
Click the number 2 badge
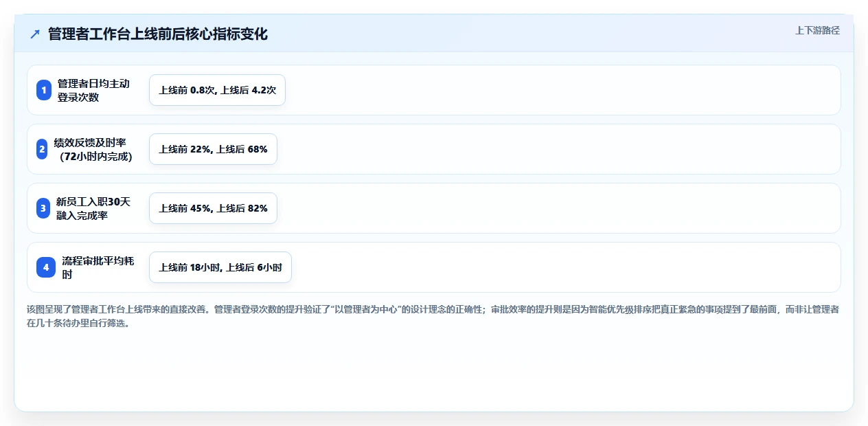[x=42, y=149]
